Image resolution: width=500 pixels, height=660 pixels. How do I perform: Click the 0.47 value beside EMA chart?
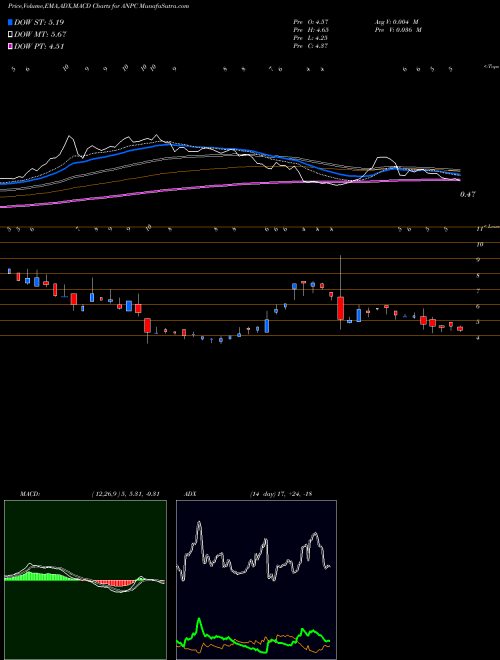click(x=468, y=194)
